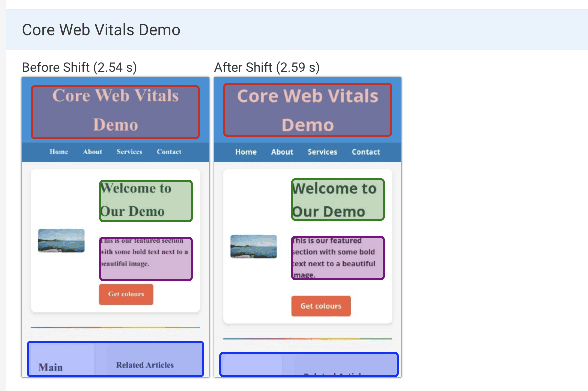The height and width of the screenshot is (391, 588).
Task: Select Services in the Before Shift navbar
Action: coord(129,152)
